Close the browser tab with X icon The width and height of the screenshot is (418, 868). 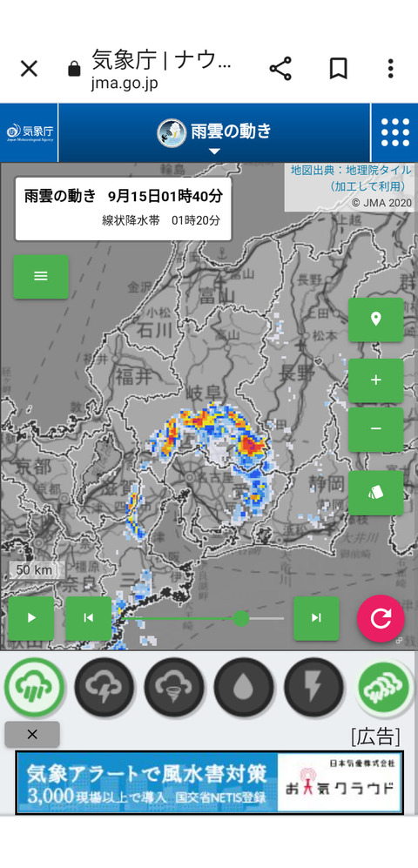[x=29, y=69]
